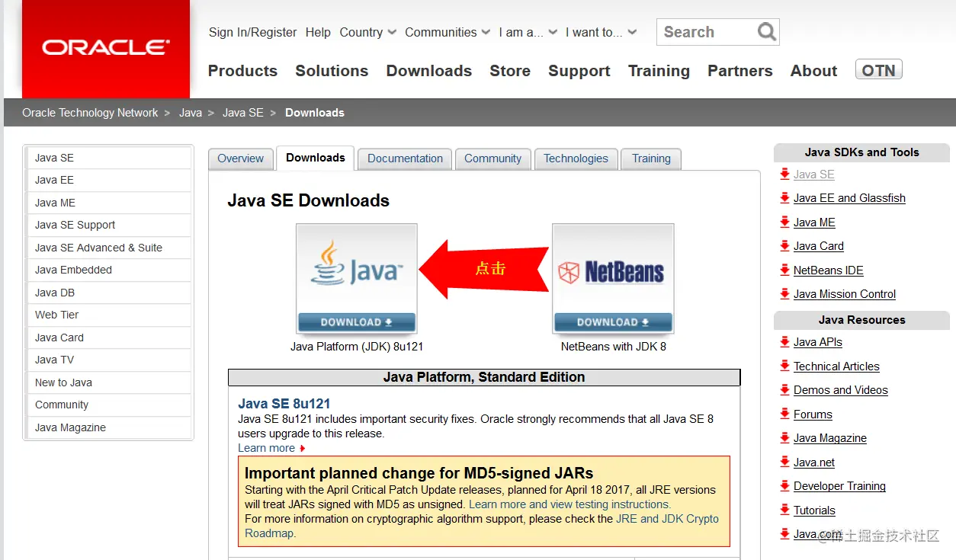Image resolution: width=956 pixels, height=560 pixels.
Task: Open the Products menu
Action: click(242, 71)
